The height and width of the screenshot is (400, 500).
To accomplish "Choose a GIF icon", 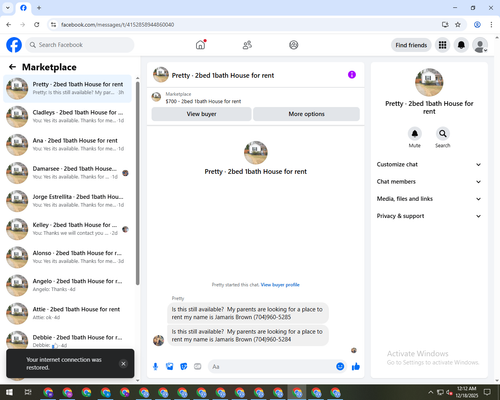I will [x=198, y=367].
